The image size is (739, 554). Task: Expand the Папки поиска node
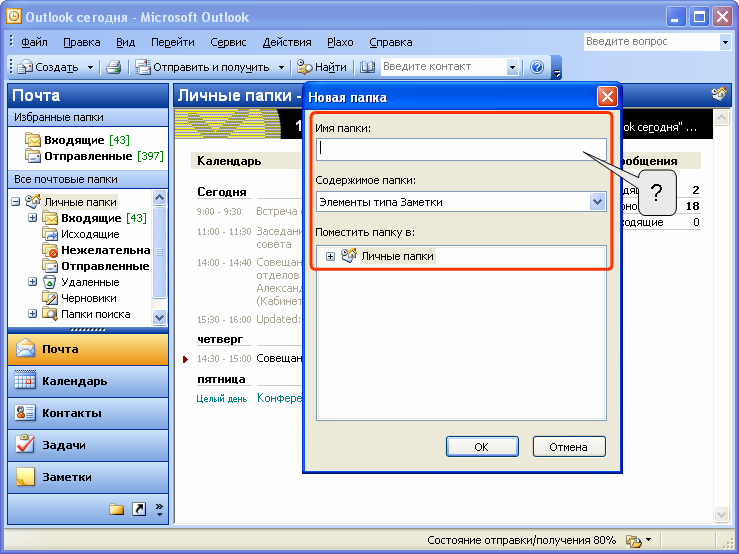(x=32, y=314)
